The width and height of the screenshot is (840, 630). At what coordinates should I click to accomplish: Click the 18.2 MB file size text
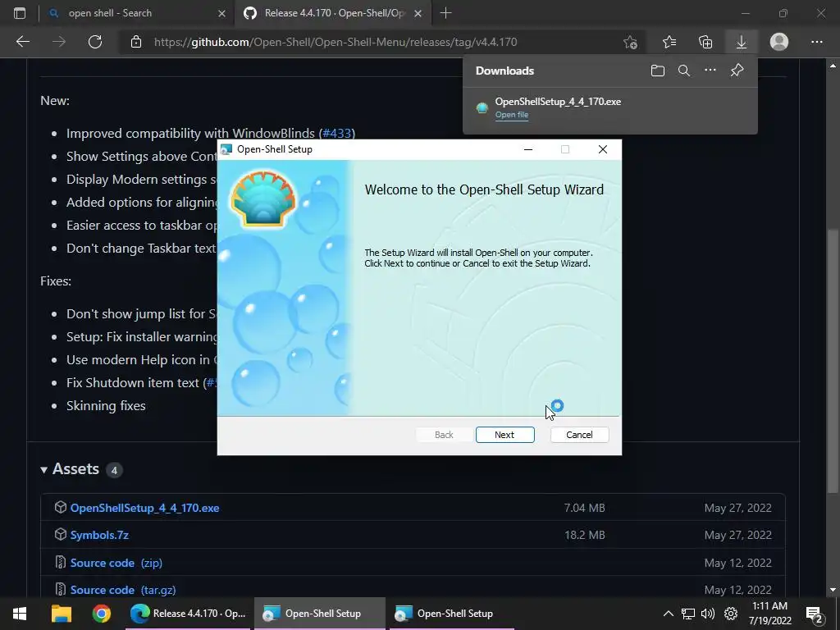tap(584, 535)
